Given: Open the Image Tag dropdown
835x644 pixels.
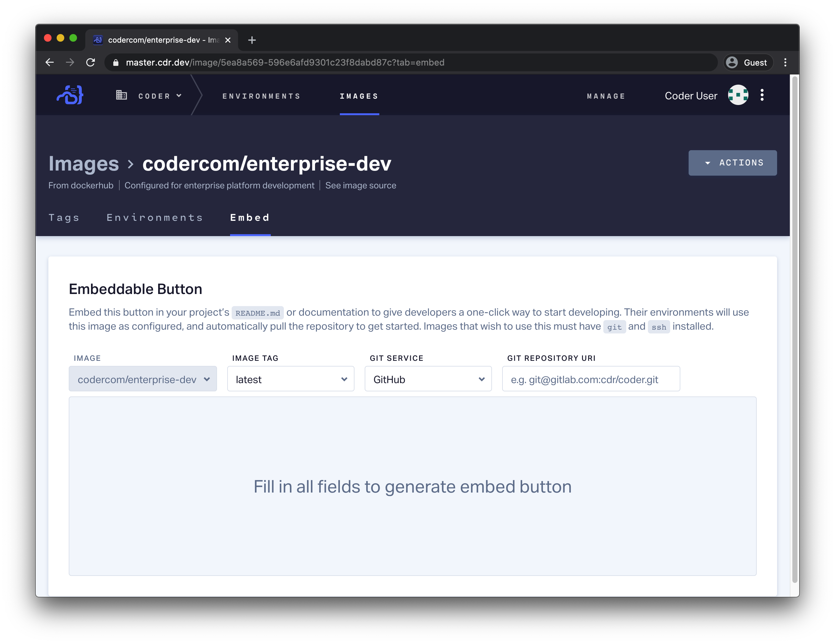Looking at the screenshot, I should coord(291,379).
